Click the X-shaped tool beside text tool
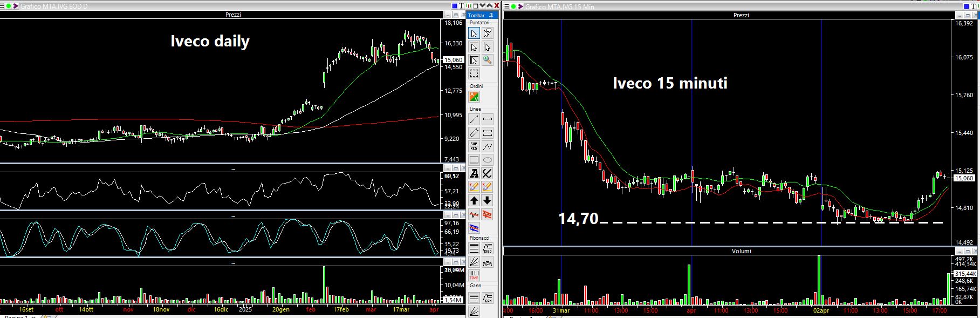The height and width of the screenshot is (318, 980). 487,173
